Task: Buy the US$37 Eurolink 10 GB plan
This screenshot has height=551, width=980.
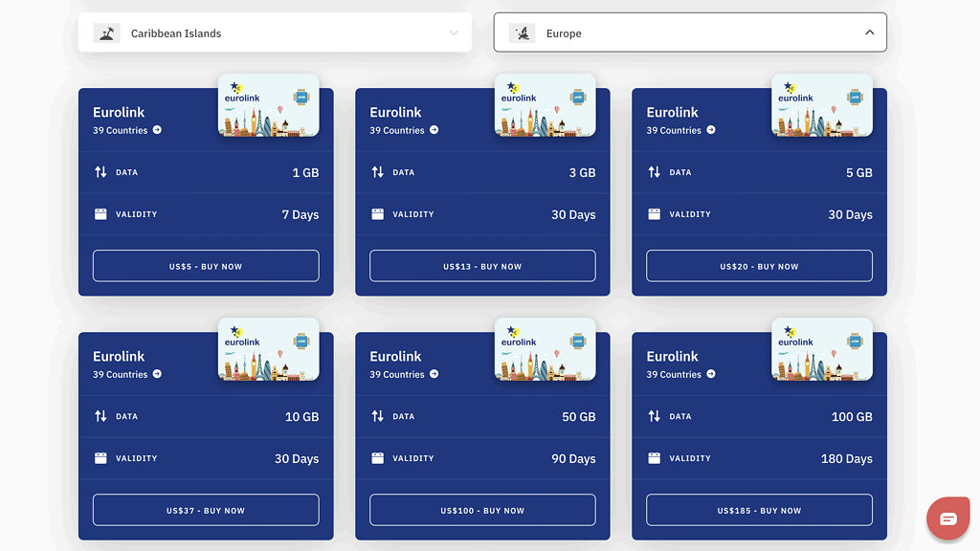Action: (206, 511)
